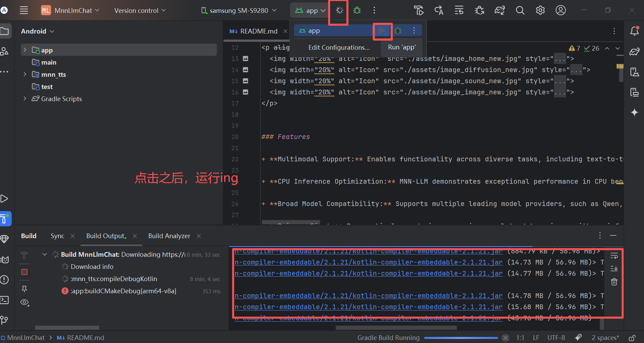Toggle pin tab in Build panel
Screen dimensions: 644x343
24,289
